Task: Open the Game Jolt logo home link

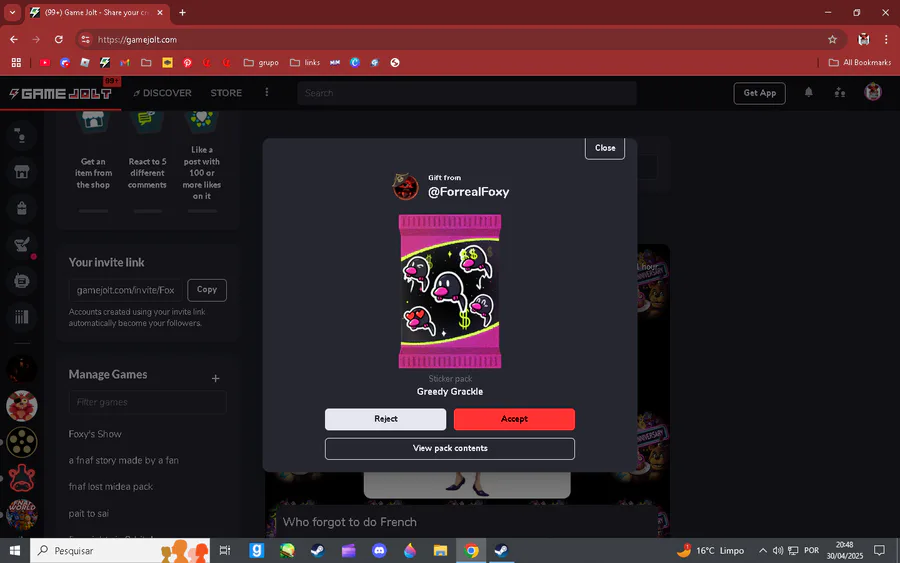Action: point(60,94)
